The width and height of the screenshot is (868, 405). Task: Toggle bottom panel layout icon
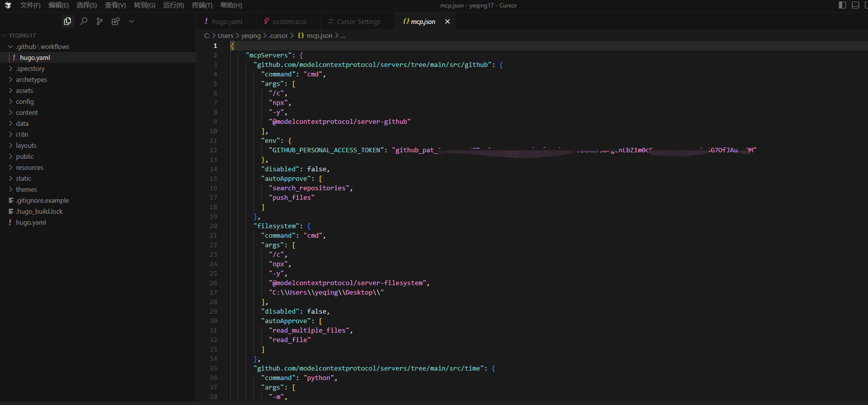(x=856, y=5)
